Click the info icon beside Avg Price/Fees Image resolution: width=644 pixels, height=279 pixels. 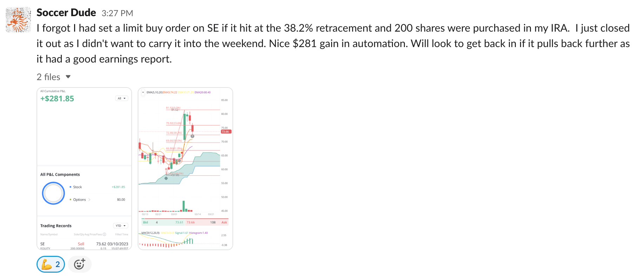pyautogui.click(x=104, y=234)
